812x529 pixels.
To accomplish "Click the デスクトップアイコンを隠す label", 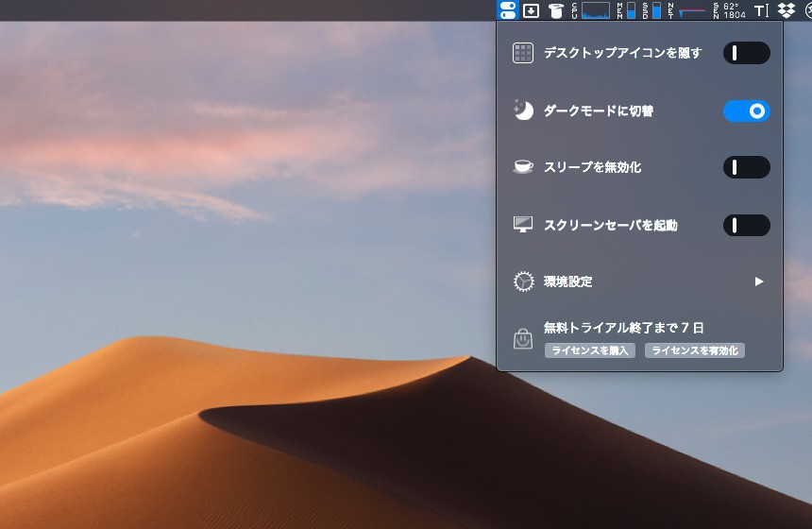I will coord(622,53).
